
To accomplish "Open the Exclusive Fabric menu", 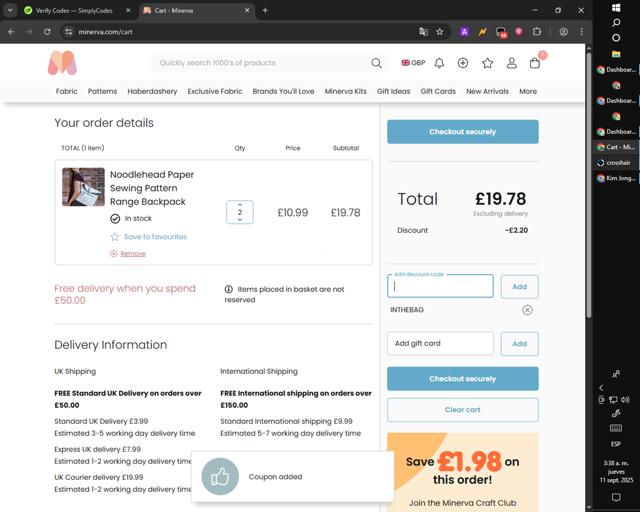I will (x=215, y=91).
